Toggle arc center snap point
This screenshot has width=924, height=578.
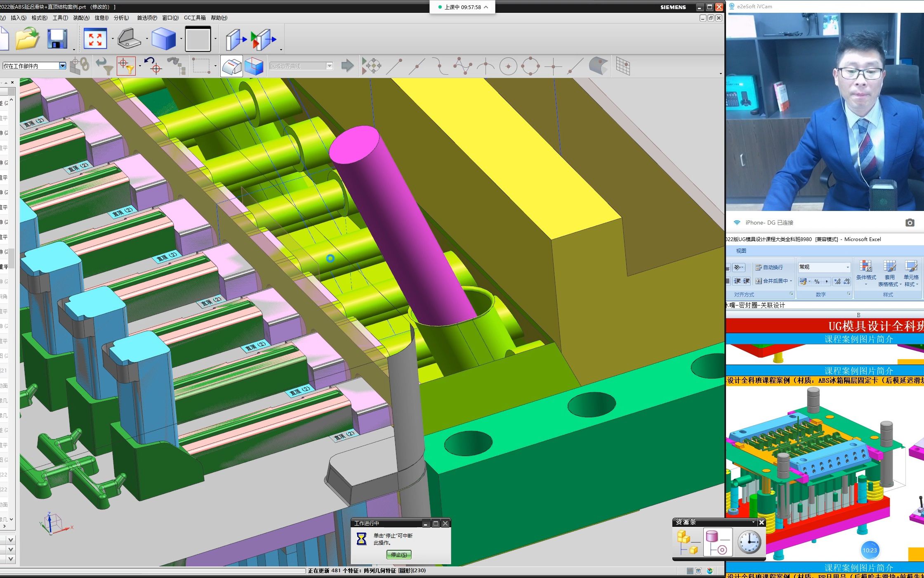(x=508, y=66)
